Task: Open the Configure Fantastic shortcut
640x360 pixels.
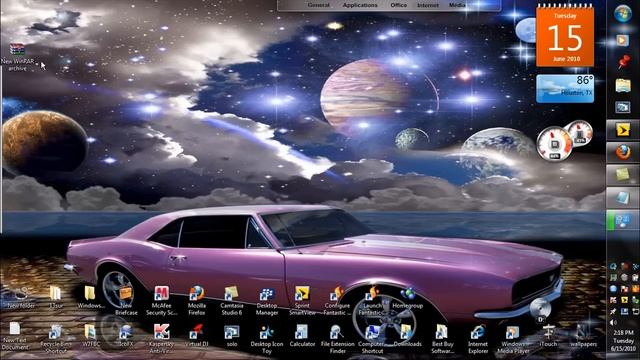Action: [x=337, y=301]
